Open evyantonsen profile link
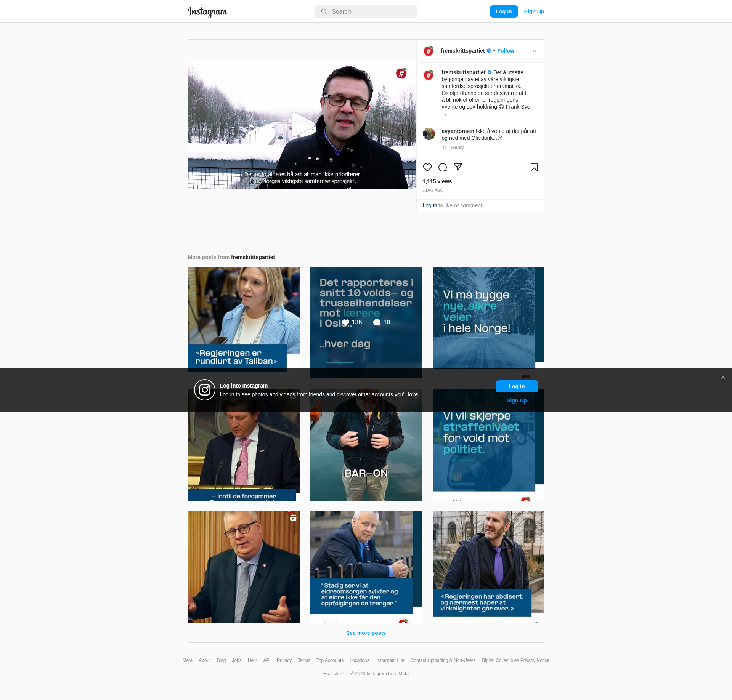This screenshot has width=732, height=700. (x=458, y=131)
